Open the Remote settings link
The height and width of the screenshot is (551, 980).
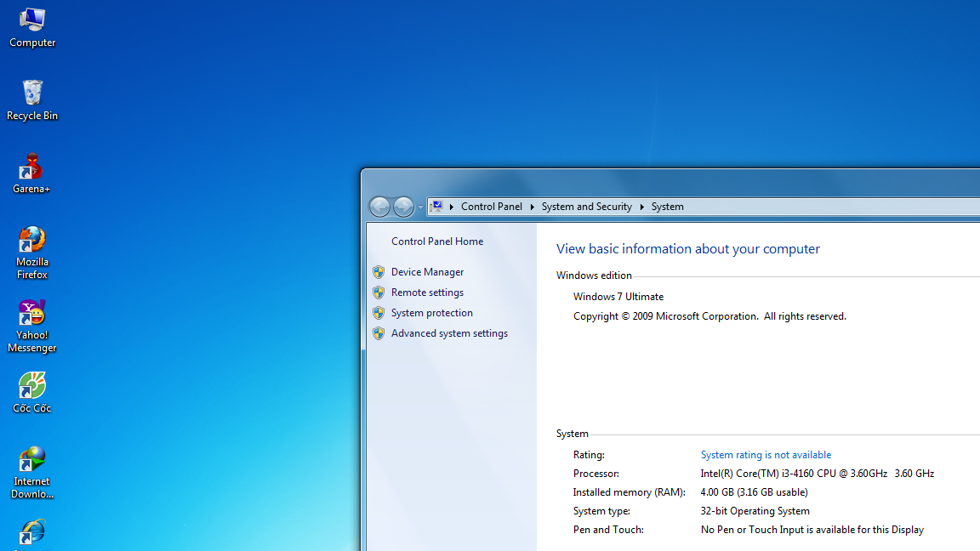pos(427,293)
